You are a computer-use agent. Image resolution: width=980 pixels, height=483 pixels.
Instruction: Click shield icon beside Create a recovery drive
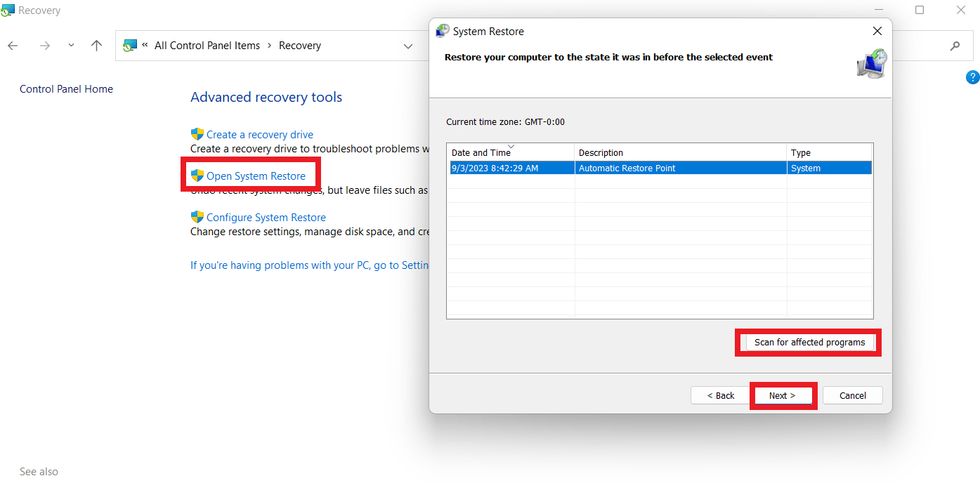pos(197,134)
